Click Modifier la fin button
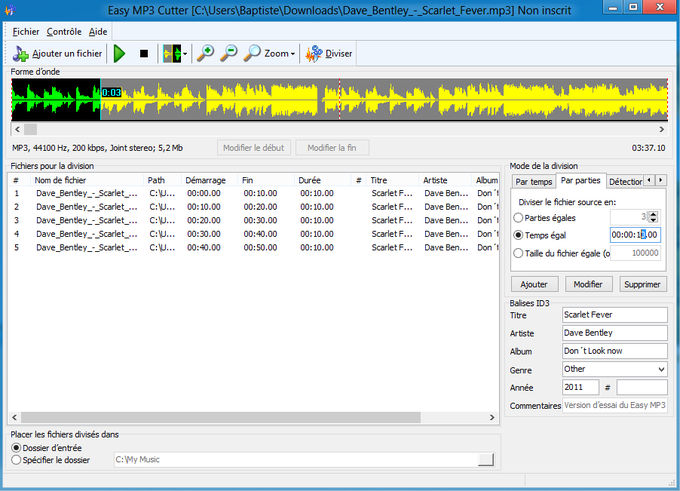The image size is (680, 491). (332, 148)
